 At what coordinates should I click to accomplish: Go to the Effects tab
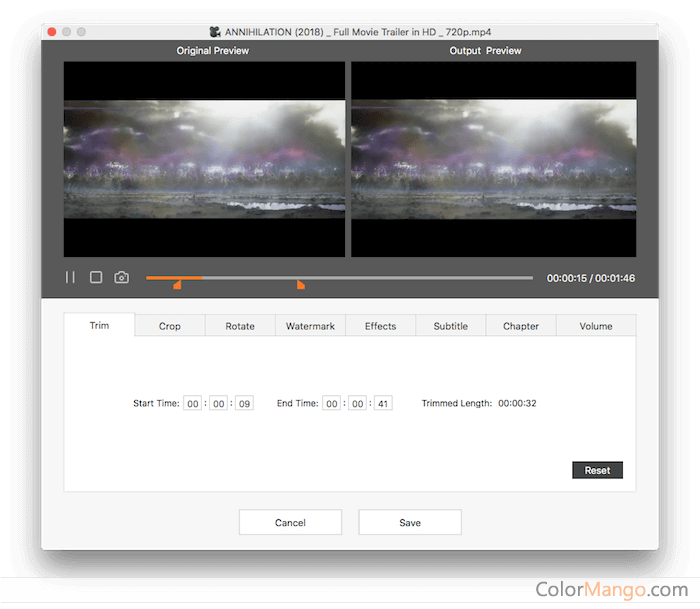coord(380,326)
